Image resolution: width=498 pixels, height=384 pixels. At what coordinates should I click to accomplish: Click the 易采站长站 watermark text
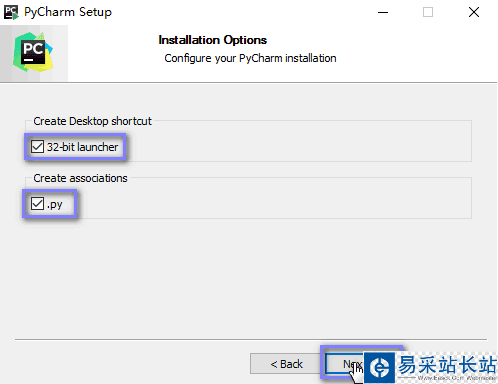(447, 364)
